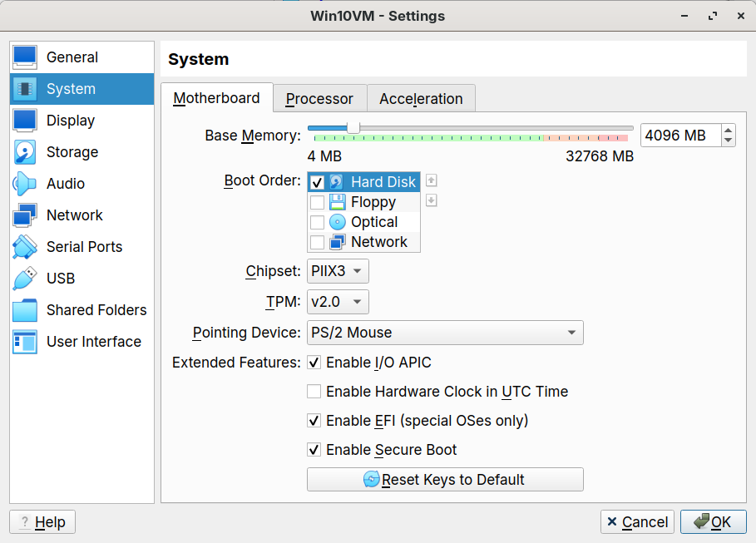Enable Floppy in boot order

coord(317,202)
